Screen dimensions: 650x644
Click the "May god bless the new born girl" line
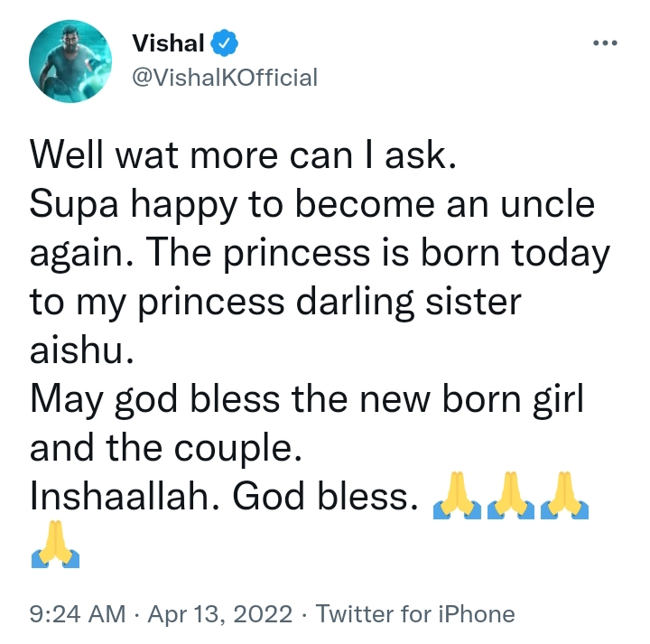[307, 400]
